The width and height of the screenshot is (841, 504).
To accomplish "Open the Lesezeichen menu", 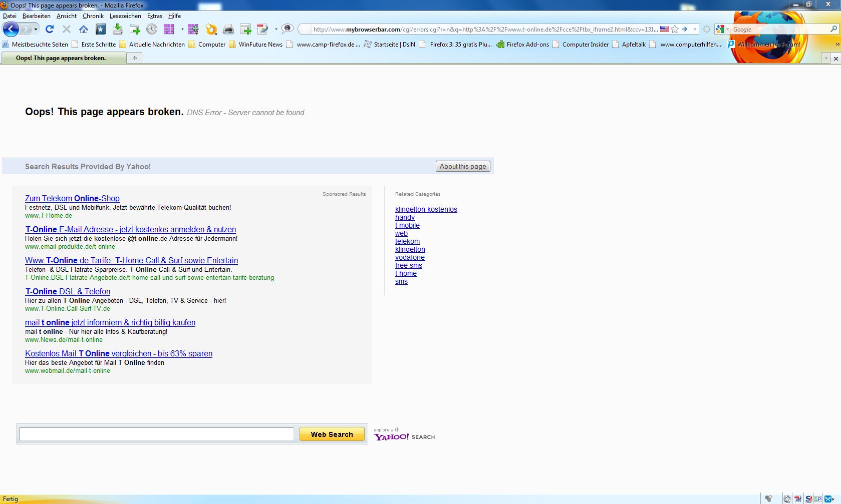I will [125, 16].
